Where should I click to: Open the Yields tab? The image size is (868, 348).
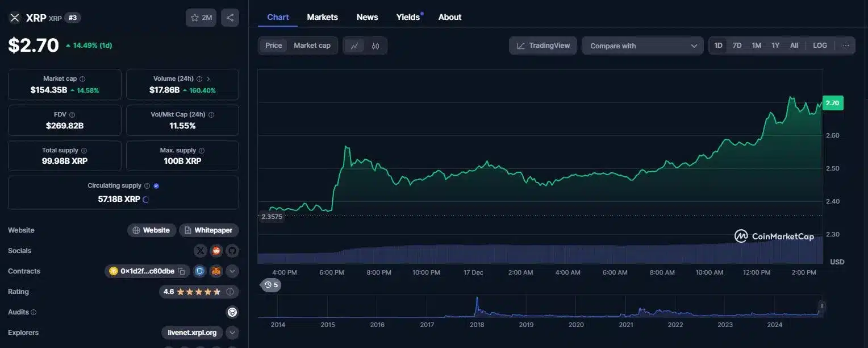408,17
